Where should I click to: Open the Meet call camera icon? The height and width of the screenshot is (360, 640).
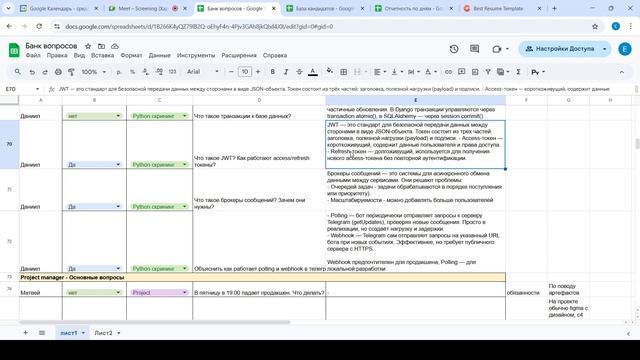497,49
